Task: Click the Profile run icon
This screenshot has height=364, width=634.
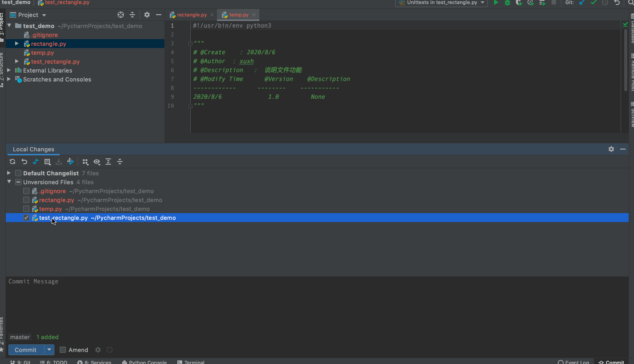Action: (x=531, y=3)
